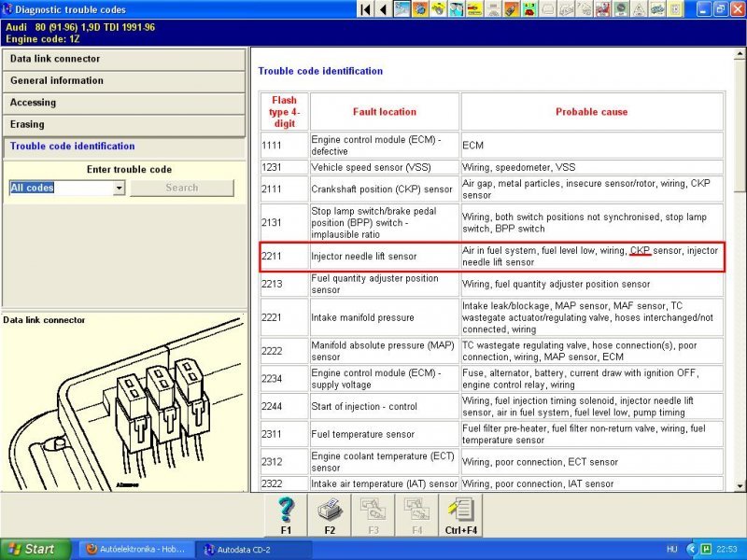Click the Windows Start button
747x560 pixels.
35,550
